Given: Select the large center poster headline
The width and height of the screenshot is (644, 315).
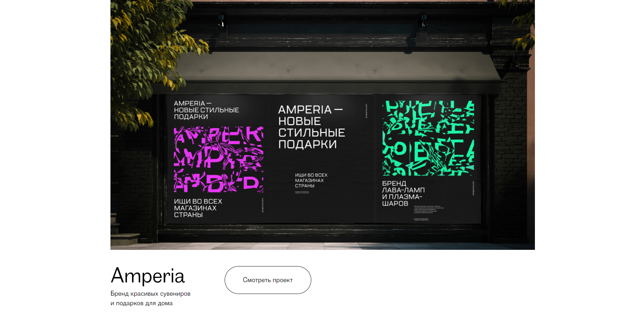Looking at the screenshot, I should point(311,127).
